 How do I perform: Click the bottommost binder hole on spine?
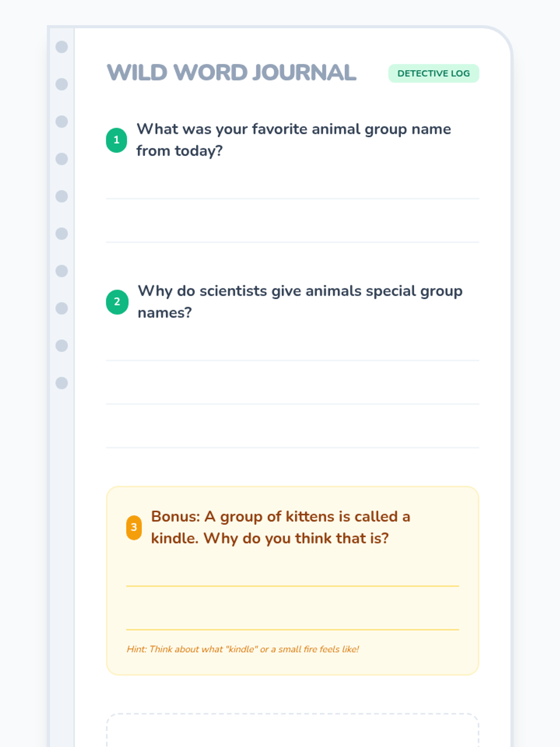[62, 383]
